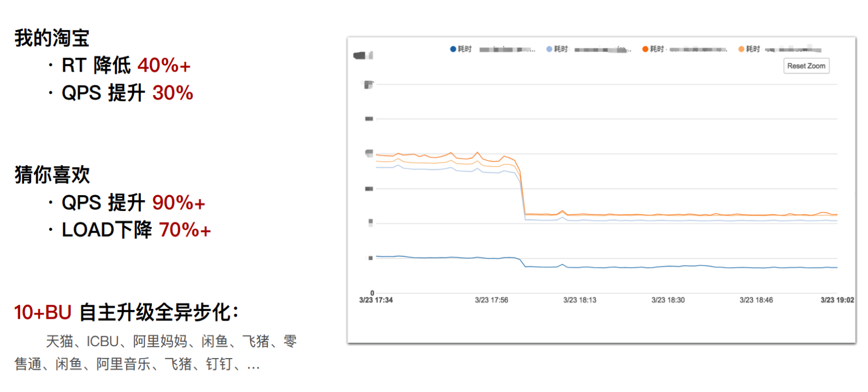Click the 3/23 18:13 axis label

pos(580,300)
